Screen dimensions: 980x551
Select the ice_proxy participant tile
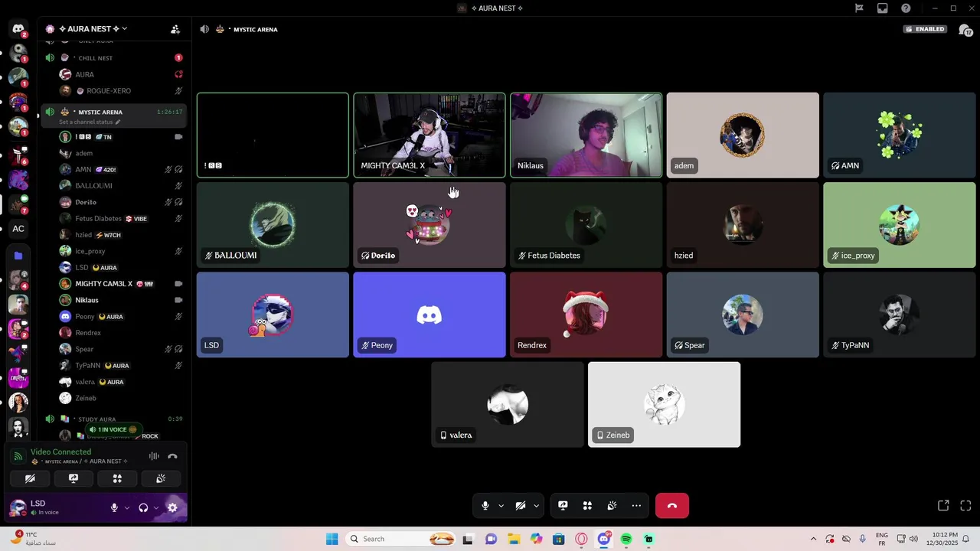tap(900, 225)
